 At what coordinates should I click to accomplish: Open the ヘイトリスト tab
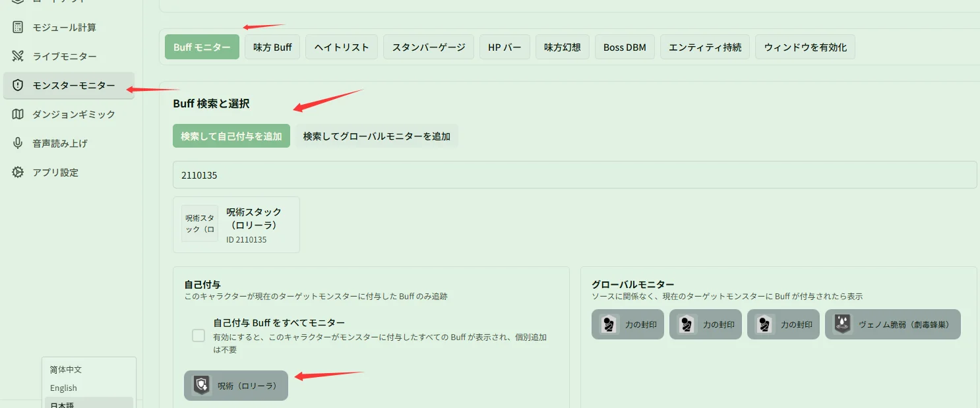[x=342, y=47]
